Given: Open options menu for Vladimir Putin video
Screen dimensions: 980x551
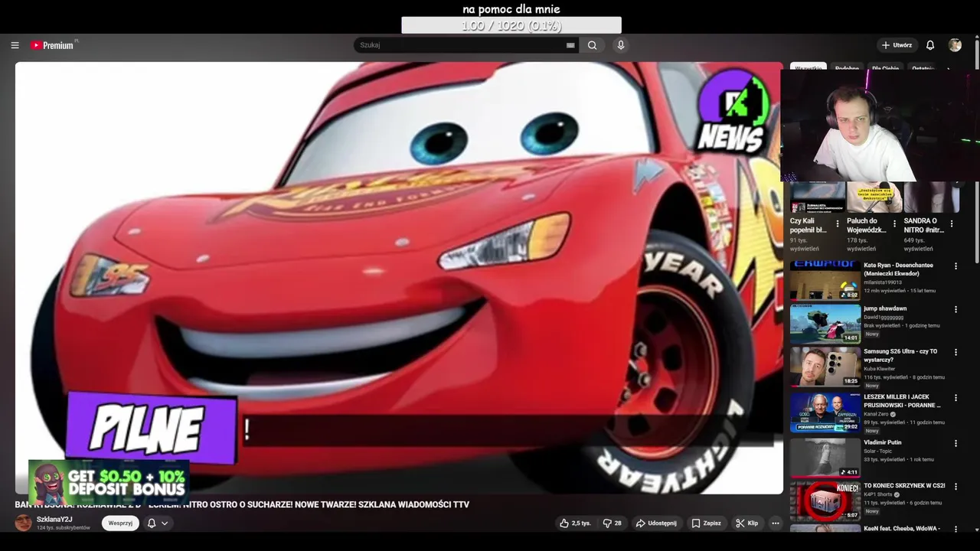Looking at the screenshot, I should pyautogui.click(x=955, y=443).
